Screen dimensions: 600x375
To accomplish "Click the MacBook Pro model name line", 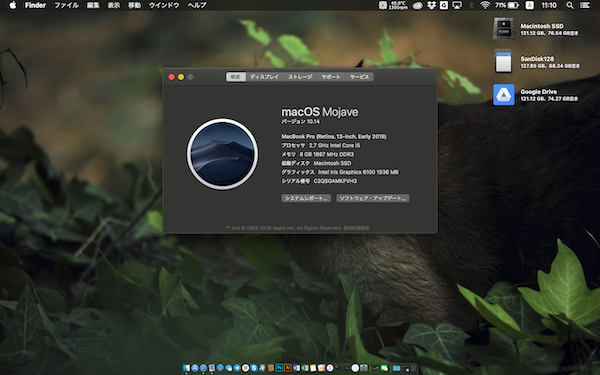I will pyautogui.click(x=334, y=136).
